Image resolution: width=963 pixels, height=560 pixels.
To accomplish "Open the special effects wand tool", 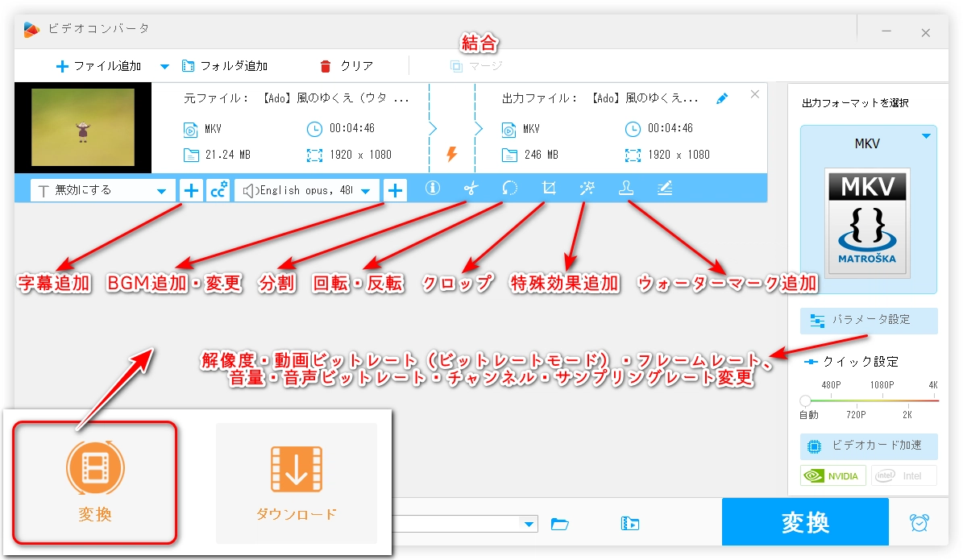I will click(x=587, y=189).
